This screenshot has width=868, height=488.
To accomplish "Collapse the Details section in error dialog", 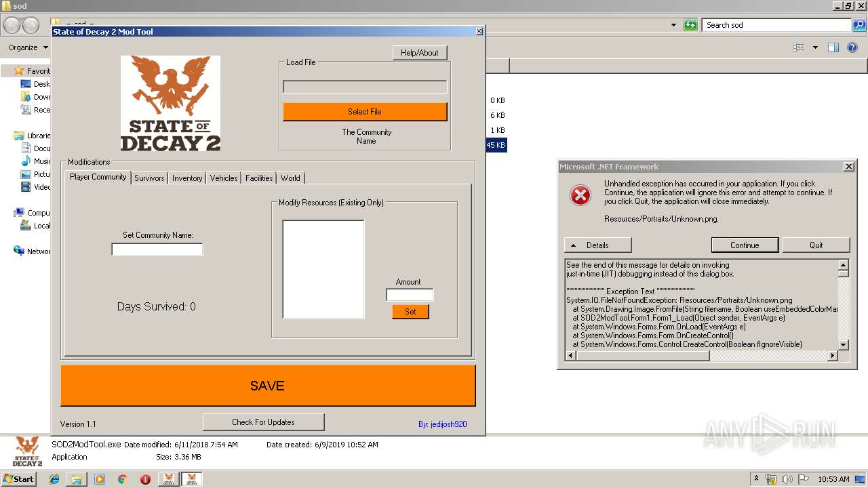I will (597, 245).
